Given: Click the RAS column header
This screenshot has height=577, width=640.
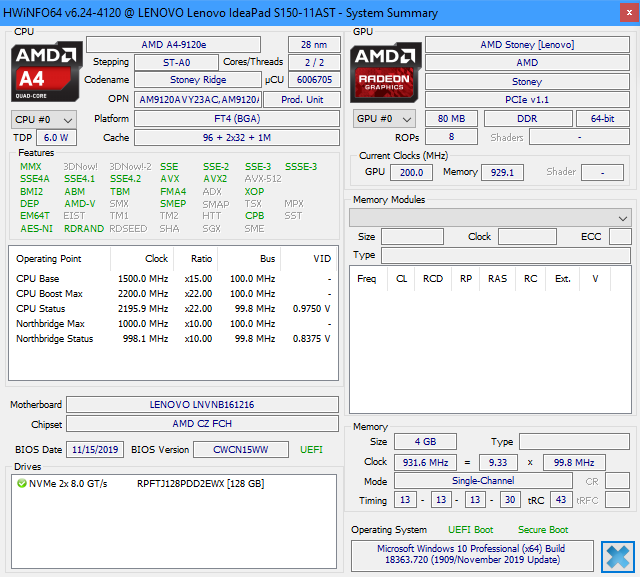Looking at the screenshot, I should (497, 279).
